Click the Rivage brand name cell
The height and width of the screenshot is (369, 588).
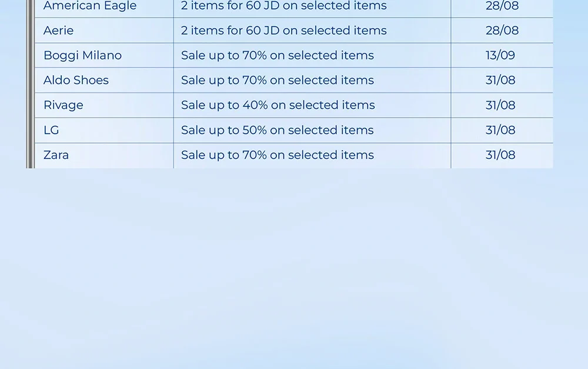64,105
